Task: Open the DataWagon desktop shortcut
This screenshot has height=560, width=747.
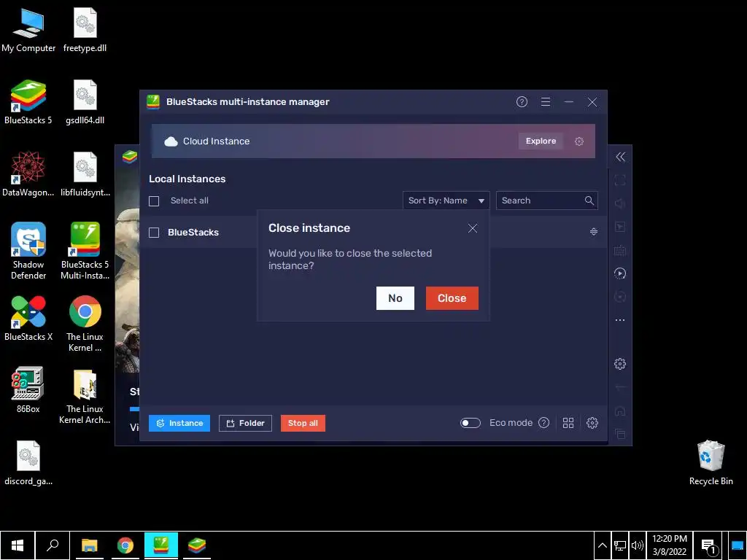Action: (x=28, y=174)
